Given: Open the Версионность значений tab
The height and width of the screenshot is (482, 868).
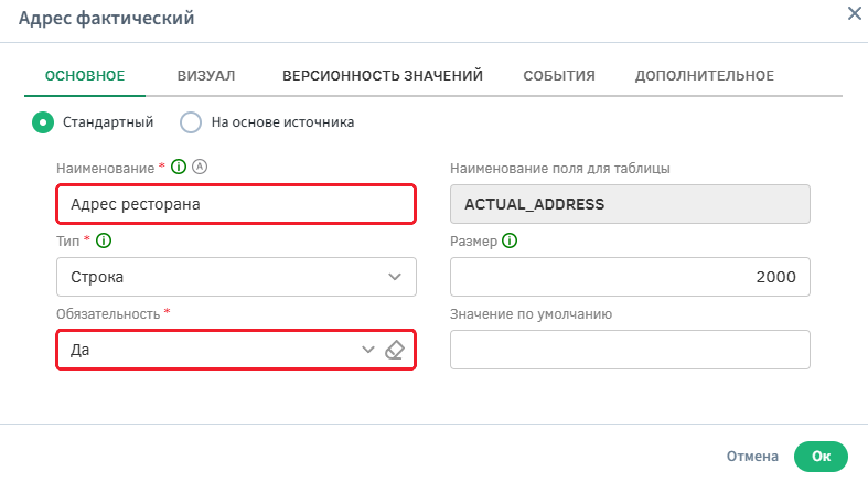Looking at the screenshot, I should pos(382,76).
